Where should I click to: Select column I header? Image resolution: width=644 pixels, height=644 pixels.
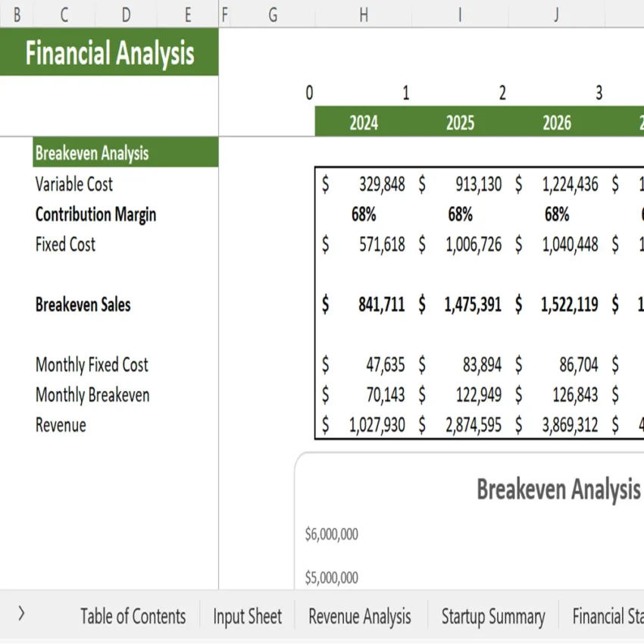point(459,14)
